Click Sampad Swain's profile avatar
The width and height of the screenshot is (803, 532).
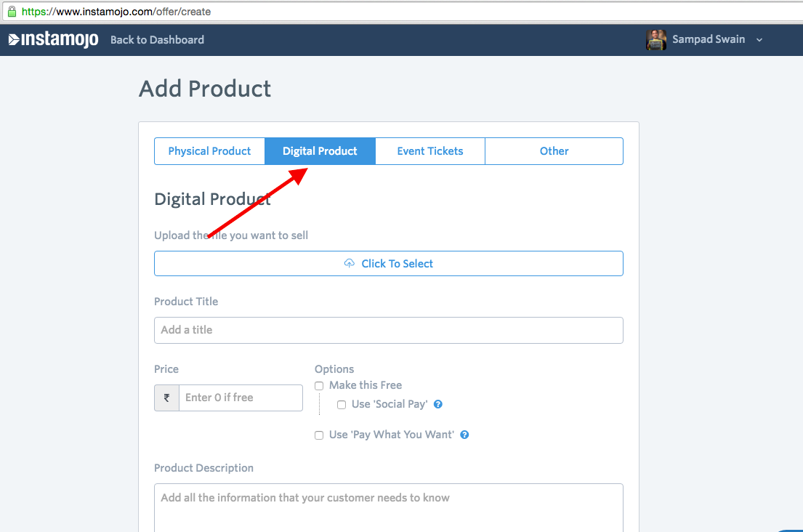656,40
